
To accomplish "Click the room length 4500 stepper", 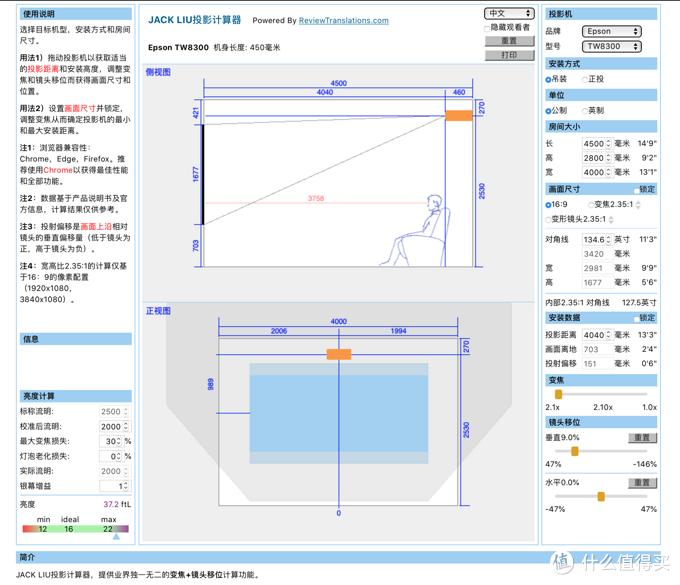I will (x=608, y=144).
